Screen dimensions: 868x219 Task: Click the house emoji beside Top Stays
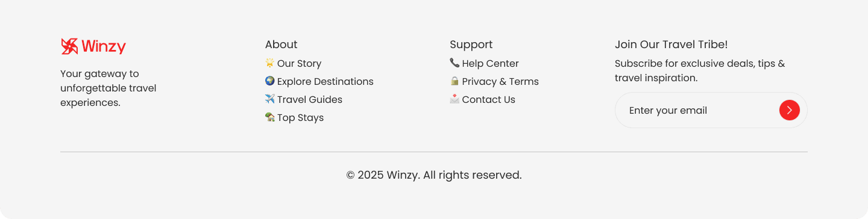(269, 117)
